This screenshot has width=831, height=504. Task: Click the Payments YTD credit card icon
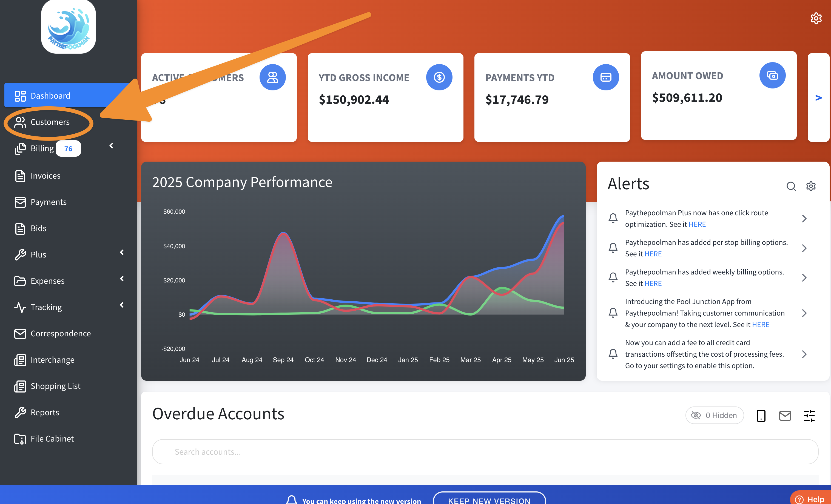point(605,77)
